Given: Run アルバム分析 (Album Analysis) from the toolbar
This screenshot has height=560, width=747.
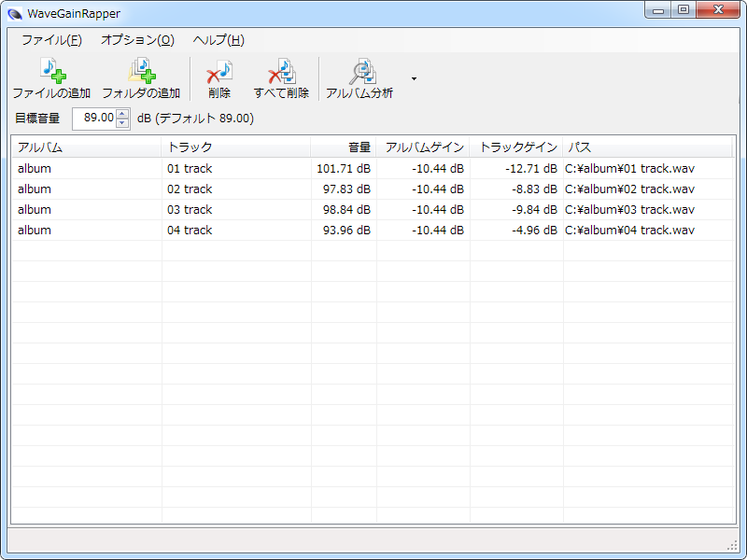Looking at the screenshot, I should [x=359, y=72].
